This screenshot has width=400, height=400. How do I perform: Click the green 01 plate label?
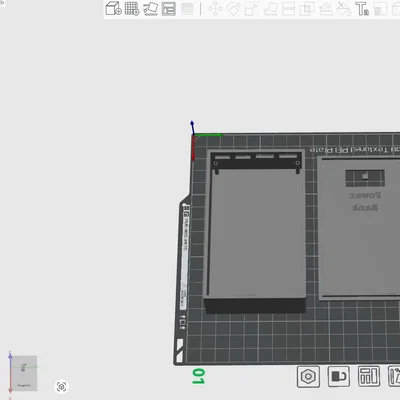(x=198, y=376)
